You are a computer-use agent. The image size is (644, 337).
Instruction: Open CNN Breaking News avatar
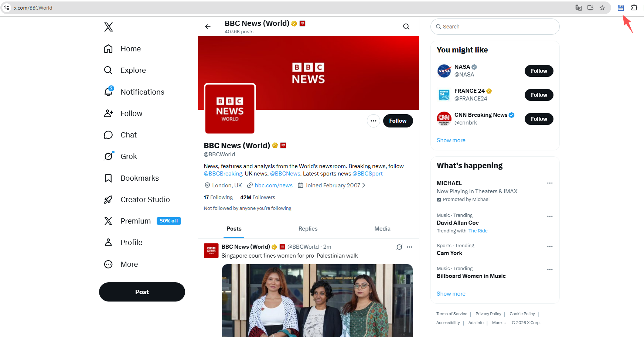click(x=444, y=119)
